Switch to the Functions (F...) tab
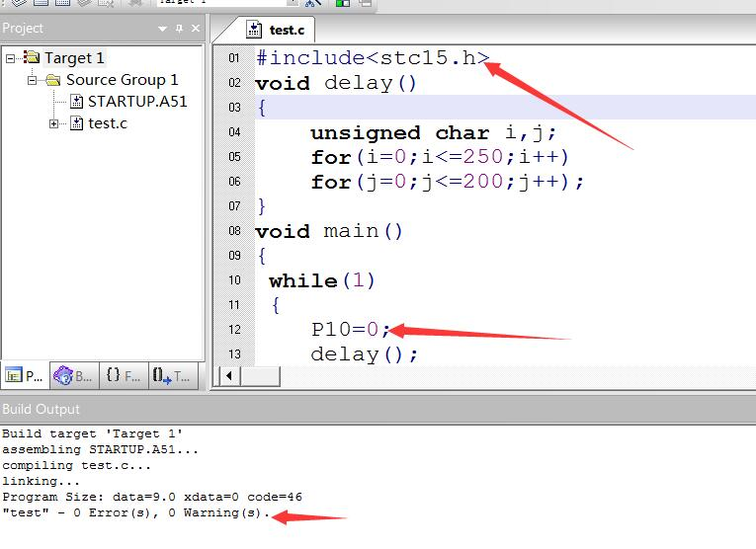 click(x=124, y=375)
